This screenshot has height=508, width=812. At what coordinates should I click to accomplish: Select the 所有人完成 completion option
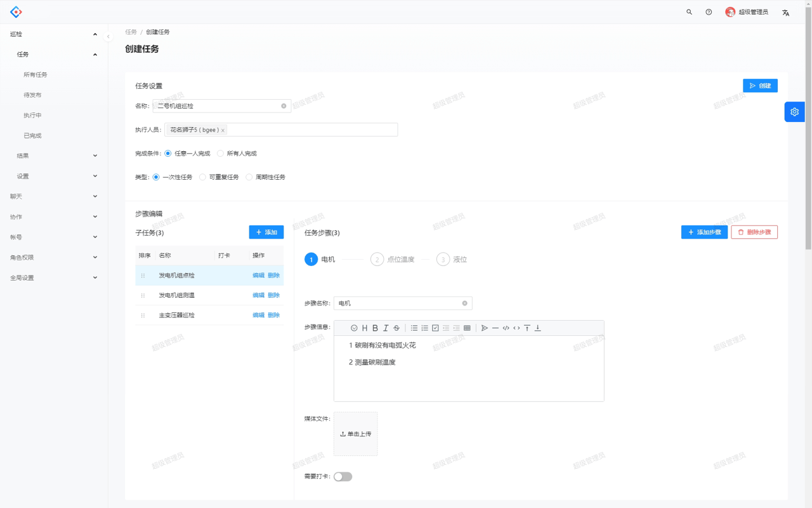(221, 154)
